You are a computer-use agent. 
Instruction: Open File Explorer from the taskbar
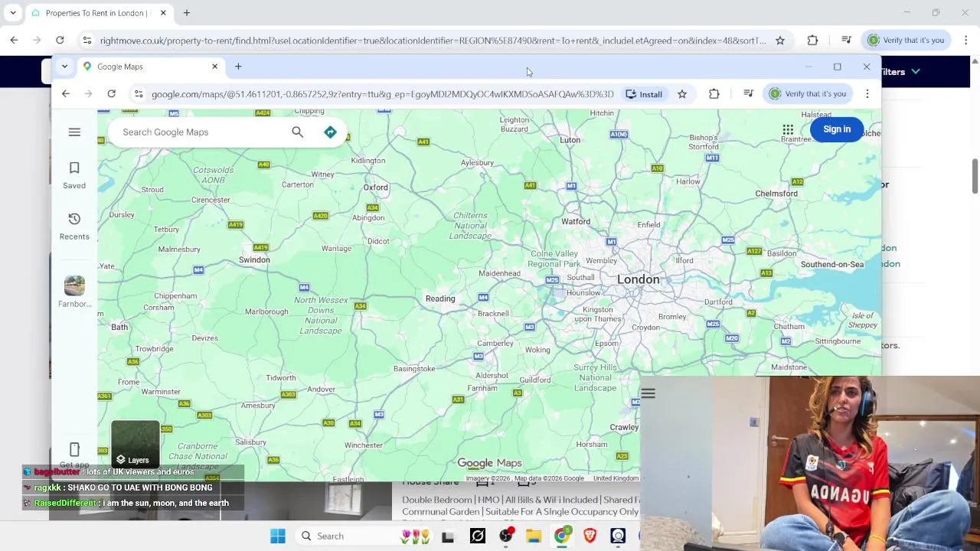click(534, 536)
